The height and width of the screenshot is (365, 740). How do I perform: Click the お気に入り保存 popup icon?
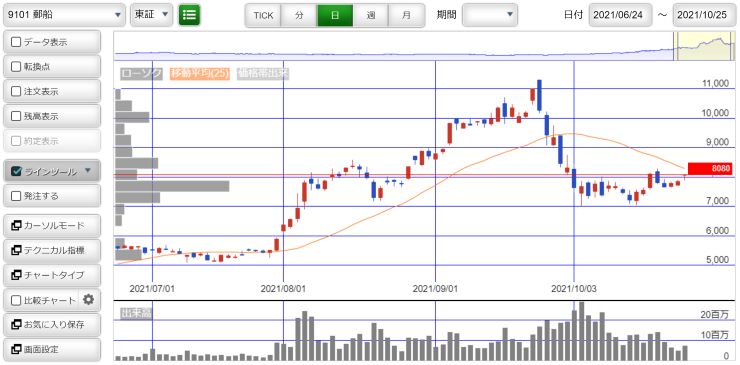coord(16,324)
